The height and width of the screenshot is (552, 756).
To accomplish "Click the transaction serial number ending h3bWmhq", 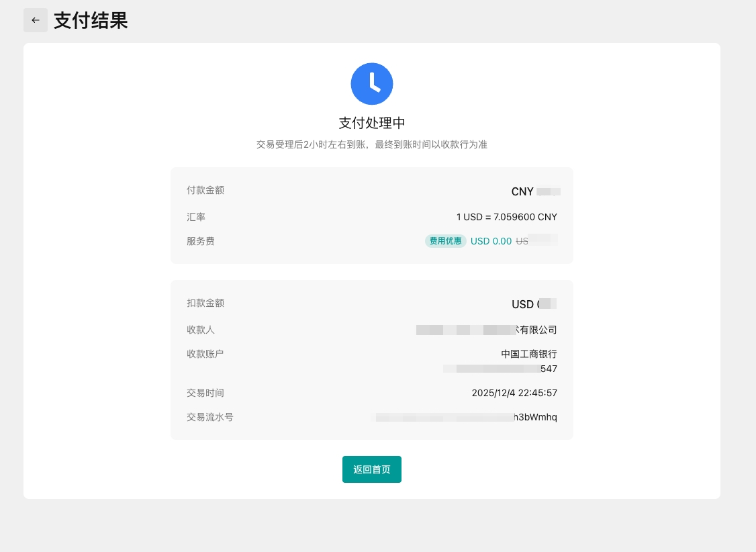I will (x=467, y=417).
